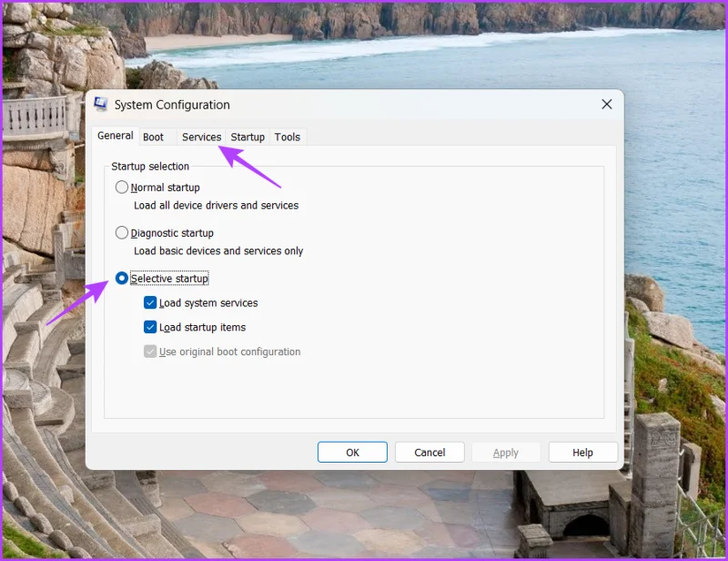Open Help for System Configuration
Screen dimensions: 728x561
pos(582,453)
